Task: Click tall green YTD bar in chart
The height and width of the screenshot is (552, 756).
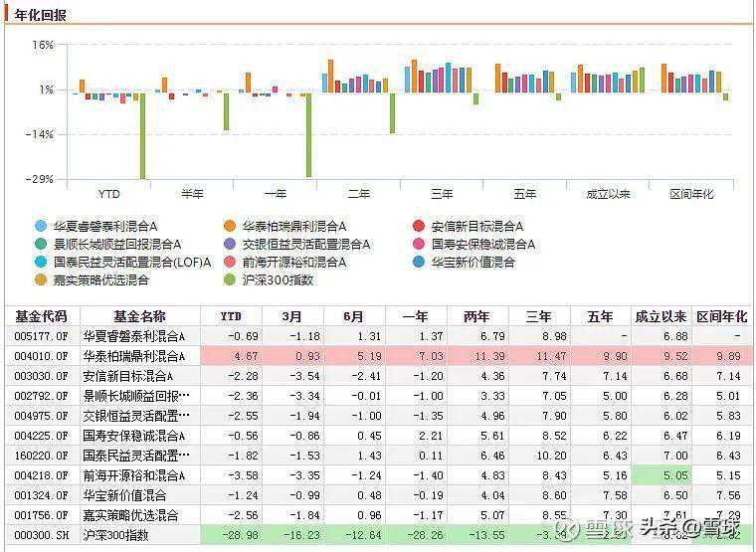Action: point(142,135)
